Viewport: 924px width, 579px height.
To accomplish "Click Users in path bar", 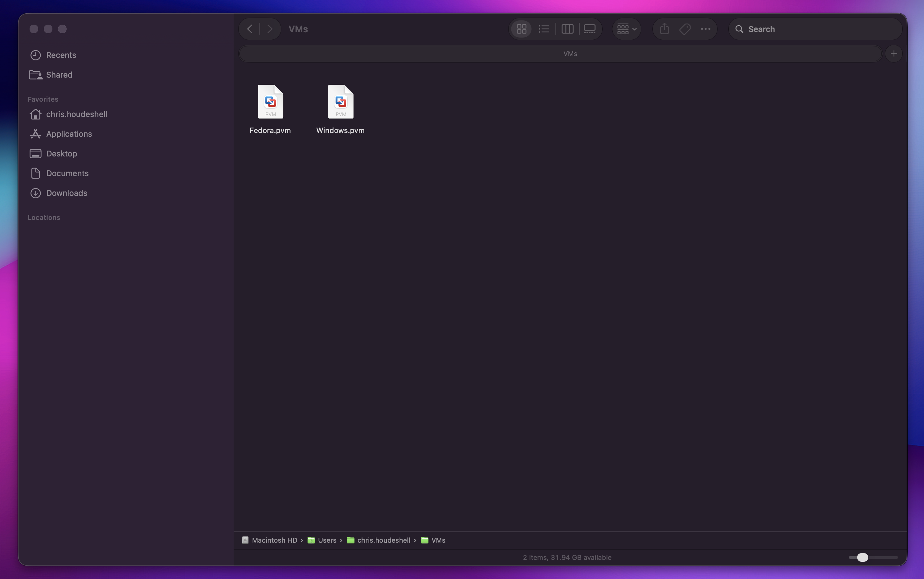I will tap(322, 540).
